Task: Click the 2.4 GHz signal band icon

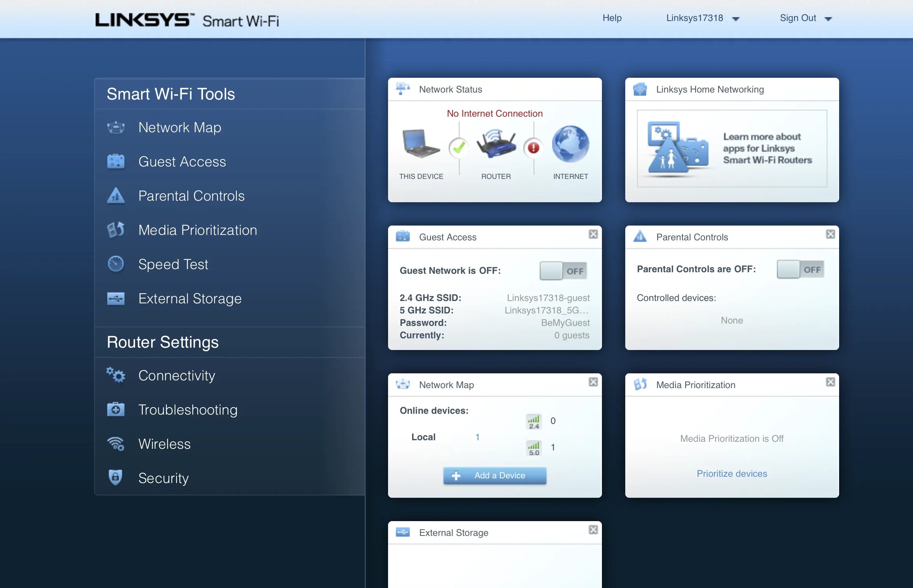Action: pyautogui.click(x=534, y=422)
